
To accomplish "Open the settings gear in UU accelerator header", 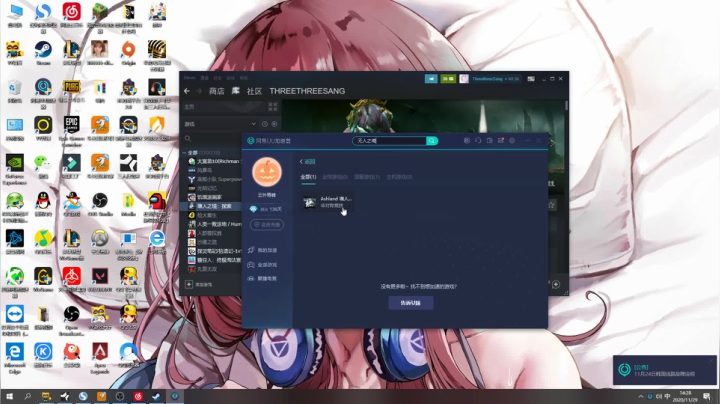I will click(512, 140).
